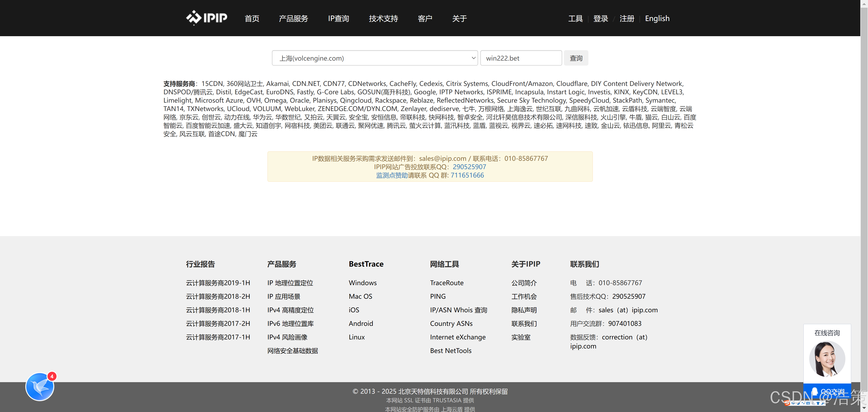Open BestTrace Android link
868x412 pixels.
[x=361, y=323]
